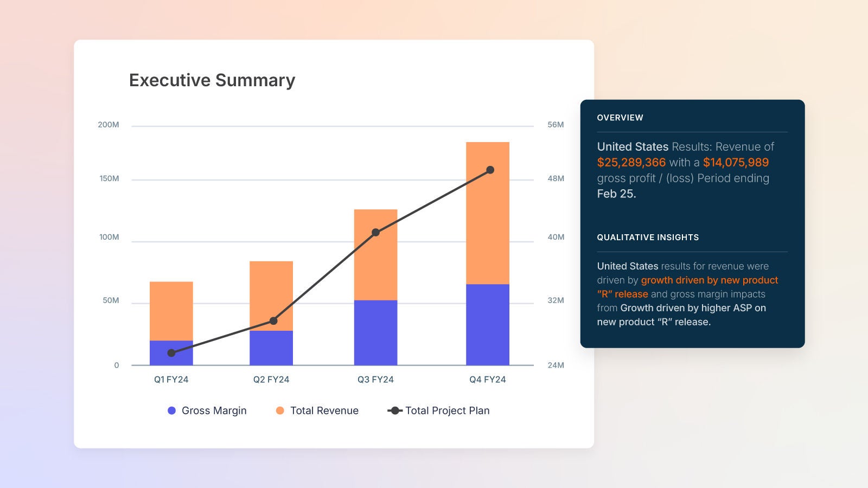Image resolution: width=868 pixels, height=488 pixels.
Task: Select the Q2 FY24 axis label
Action: [272, 380]
